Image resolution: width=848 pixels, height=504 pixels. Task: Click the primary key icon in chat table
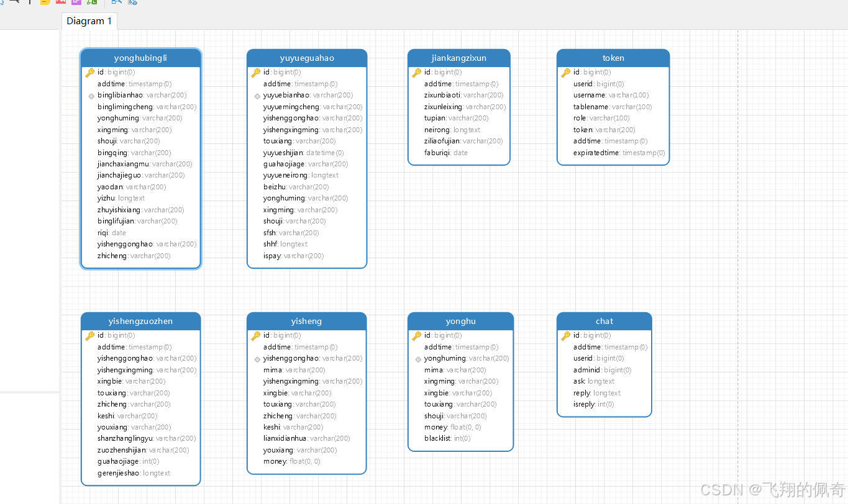pos(565,336)
